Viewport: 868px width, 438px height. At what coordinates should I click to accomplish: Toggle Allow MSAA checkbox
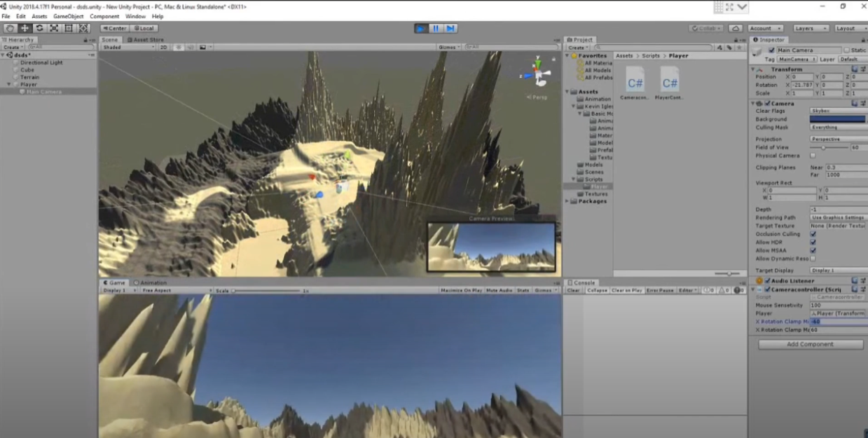click(x=813, y=250)
